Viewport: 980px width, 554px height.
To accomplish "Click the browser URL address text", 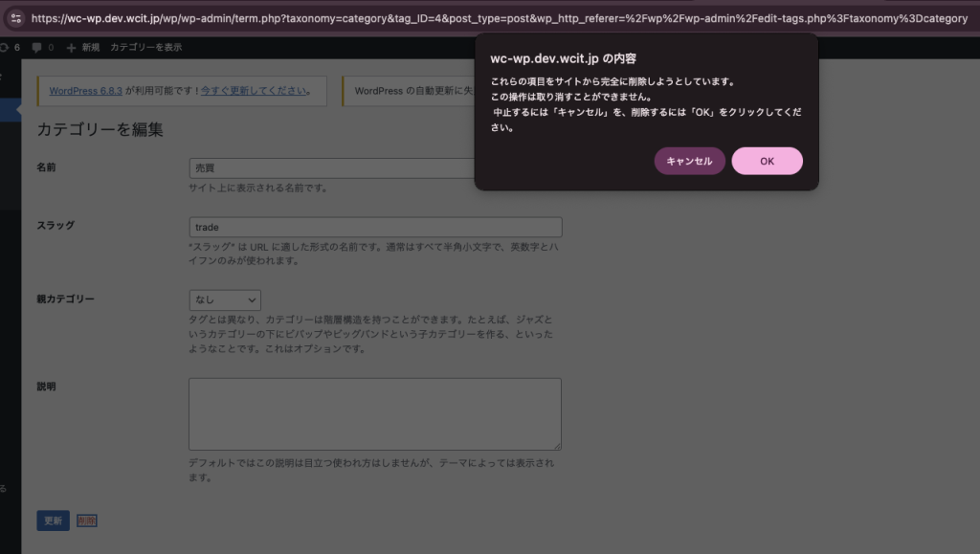I will (x=498, y=17).
